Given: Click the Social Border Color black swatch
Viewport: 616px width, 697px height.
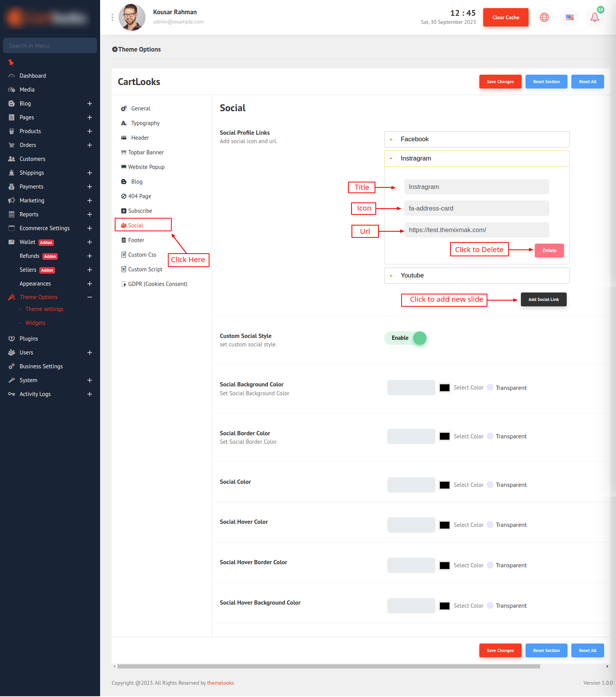Looking at the screenshot, I should click(445, 436).
